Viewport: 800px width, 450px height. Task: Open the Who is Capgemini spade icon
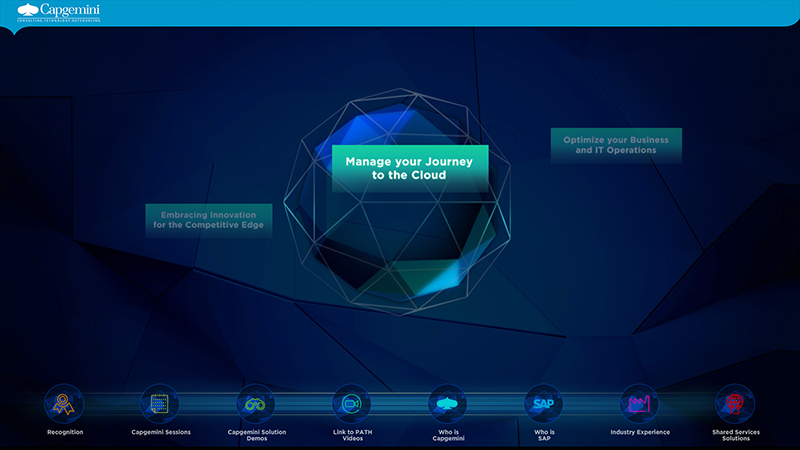point(447,404)
